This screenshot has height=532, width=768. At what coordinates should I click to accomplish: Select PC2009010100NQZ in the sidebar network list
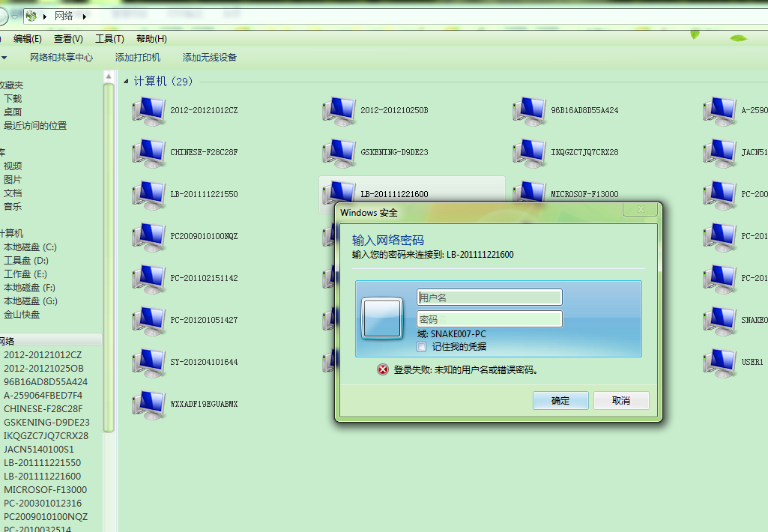tap(46, 517)
